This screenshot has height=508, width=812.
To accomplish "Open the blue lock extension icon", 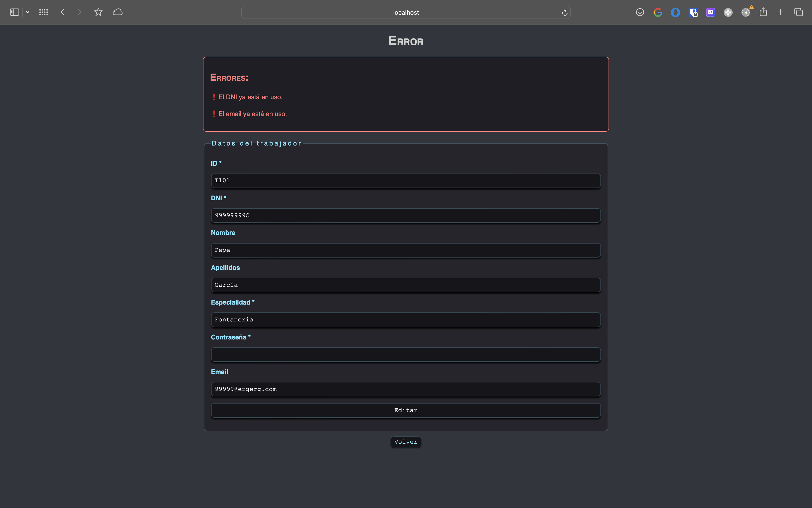I will pos(693,12).
